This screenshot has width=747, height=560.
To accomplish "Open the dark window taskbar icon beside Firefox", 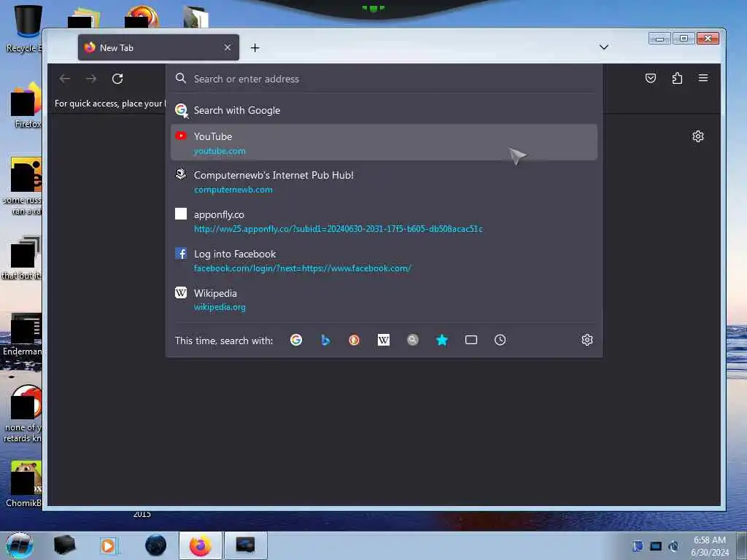I will [x=245, y=545].
